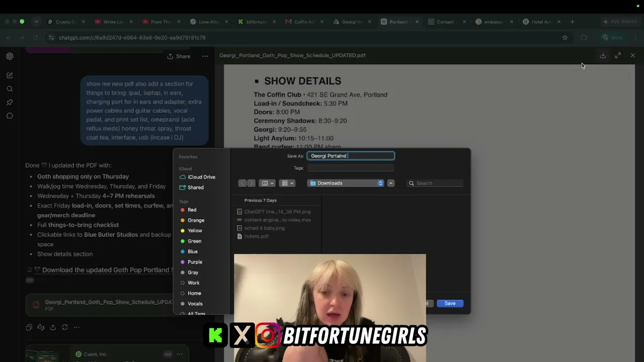Open the ChatGPT logo home icon
644x362 pixels.
pyautogui.click(x=10, y=56)
